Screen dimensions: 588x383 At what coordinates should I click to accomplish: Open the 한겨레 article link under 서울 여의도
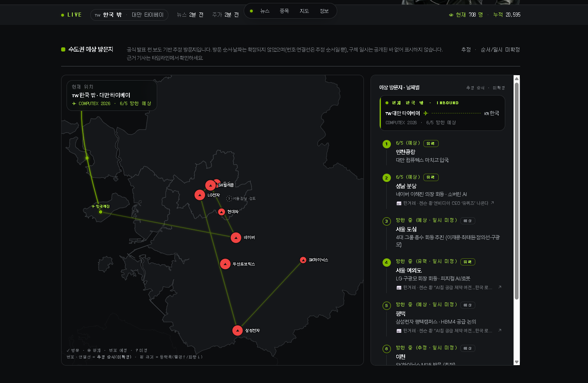click(x=448, y=287)
